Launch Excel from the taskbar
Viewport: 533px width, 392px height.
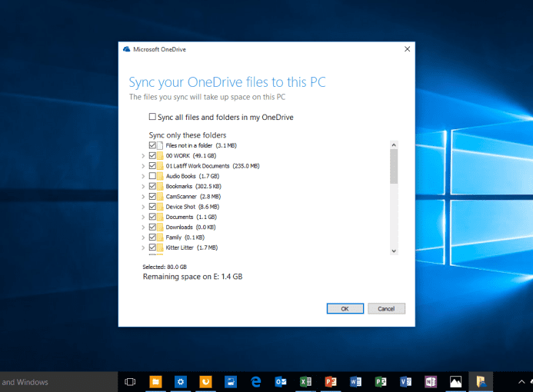(305, 381)
